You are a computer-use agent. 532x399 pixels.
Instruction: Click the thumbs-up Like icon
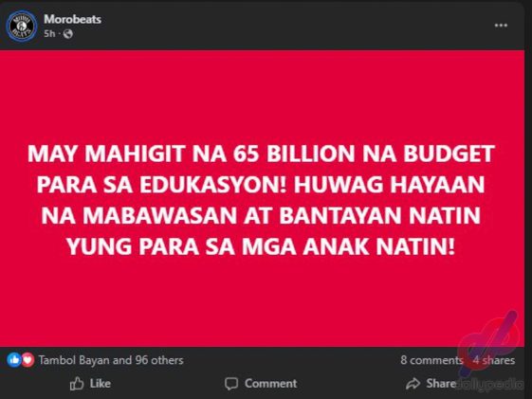(77, 384)
